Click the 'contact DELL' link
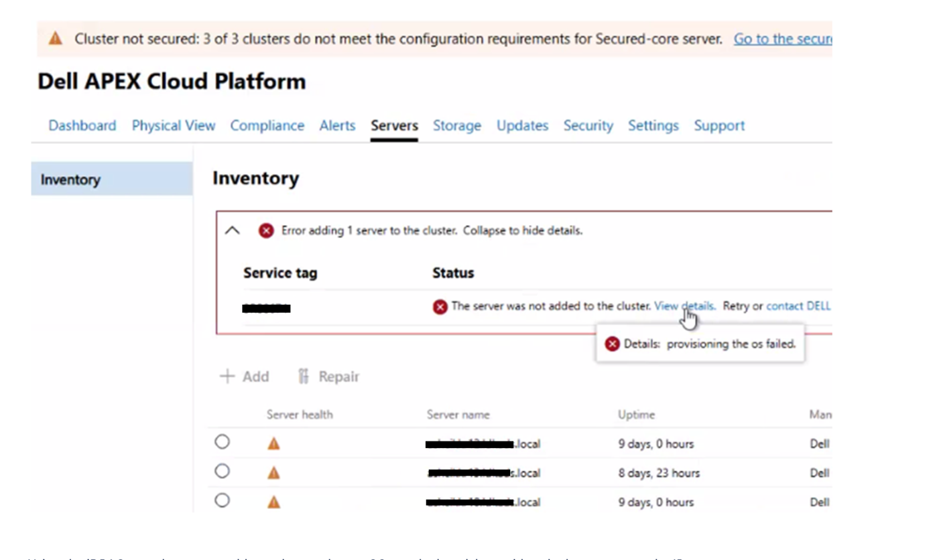The height and width of the screenshot is (560, 939). 798,306
